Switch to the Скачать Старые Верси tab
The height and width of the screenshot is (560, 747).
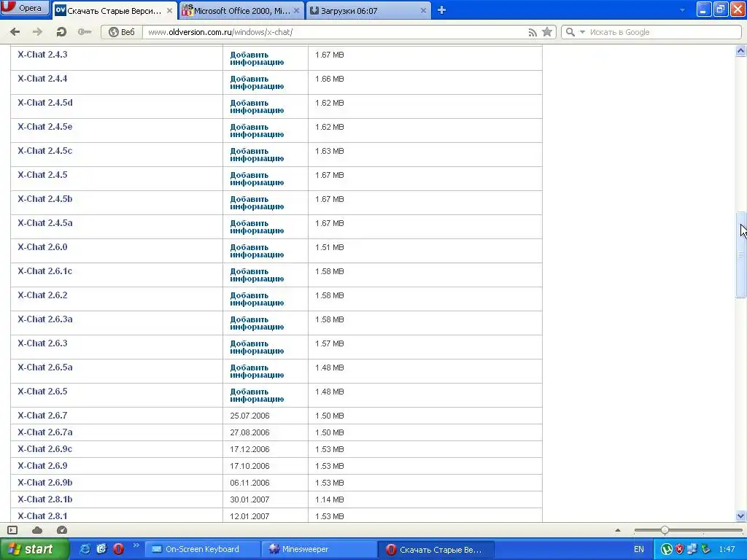pyautogui.click(x=114, y=10)
